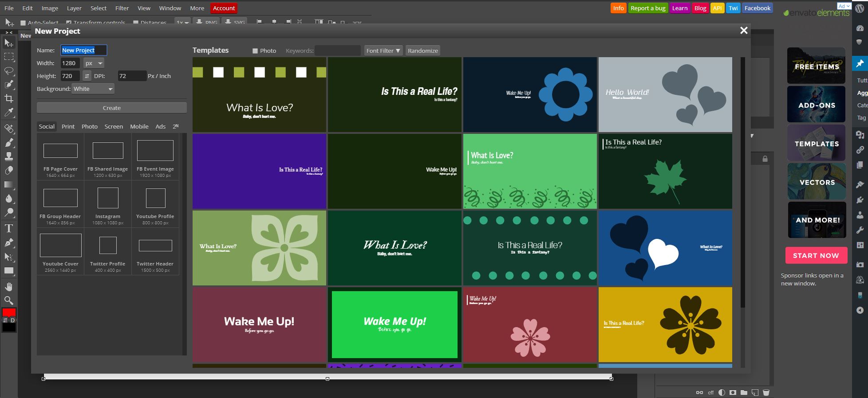Open the red foreground color swatch
This screenshot has width=868, height=398.
9,312
